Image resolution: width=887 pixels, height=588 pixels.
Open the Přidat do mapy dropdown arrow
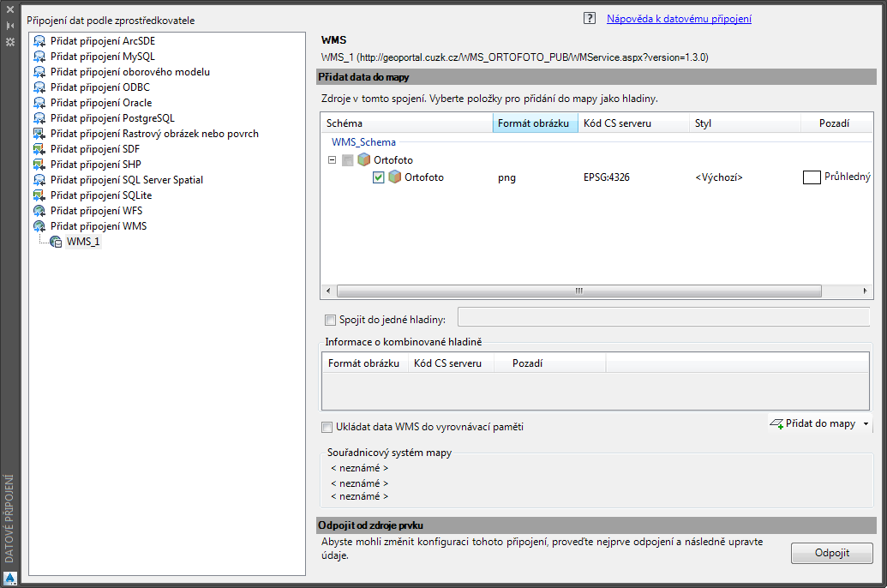point(866,424)
